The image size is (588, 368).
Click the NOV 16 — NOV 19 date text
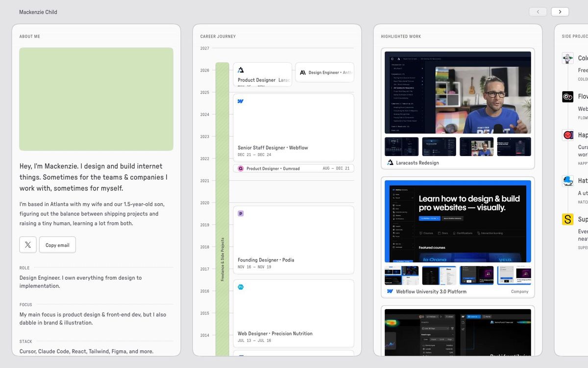click(254, 267)
